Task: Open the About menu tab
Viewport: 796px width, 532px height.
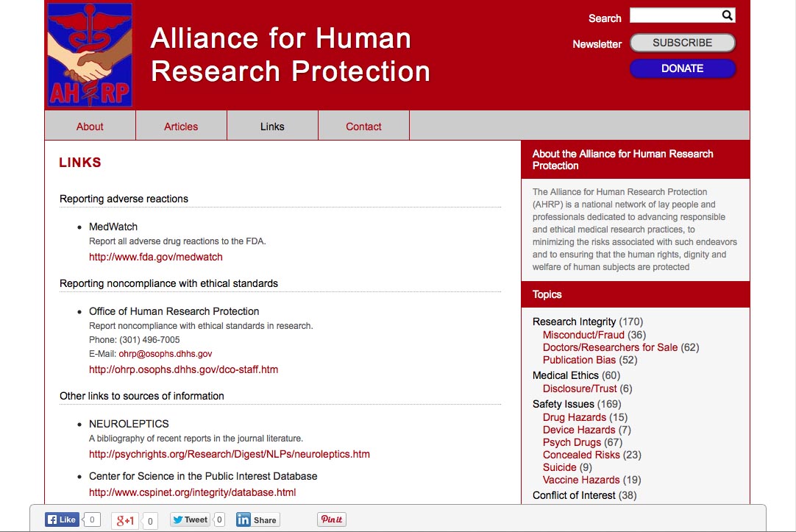Action: 90,127
